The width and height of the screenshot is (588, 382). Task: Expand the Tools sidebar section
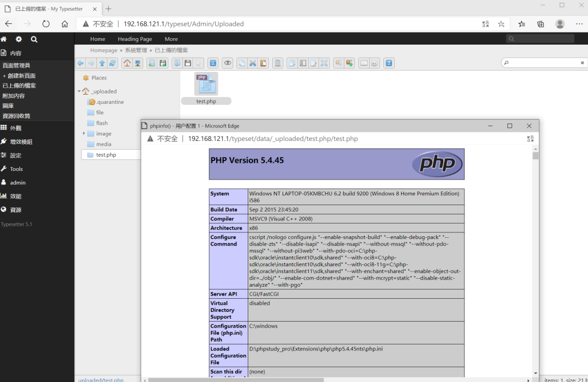coord(37,169)
